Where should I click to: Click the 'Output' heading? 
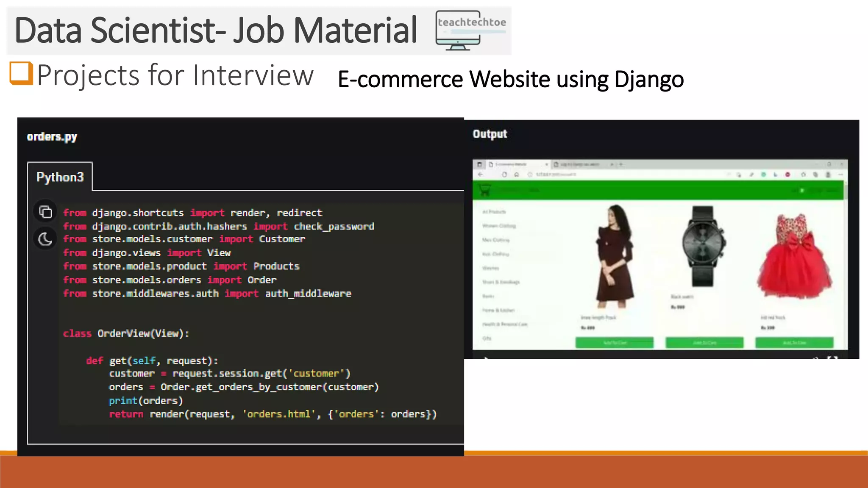click(490, 134)
